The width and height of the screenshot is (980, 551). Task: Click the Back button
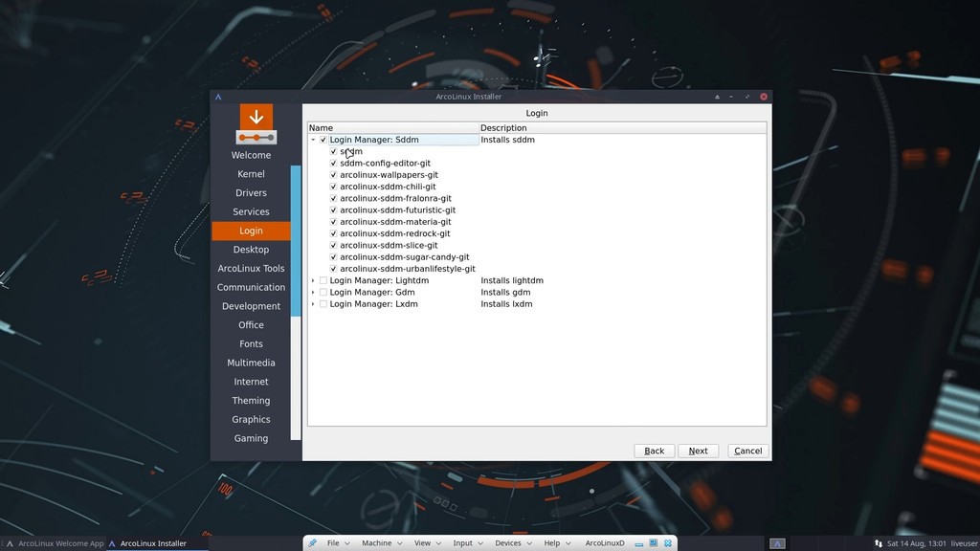(x=655, y=452)
